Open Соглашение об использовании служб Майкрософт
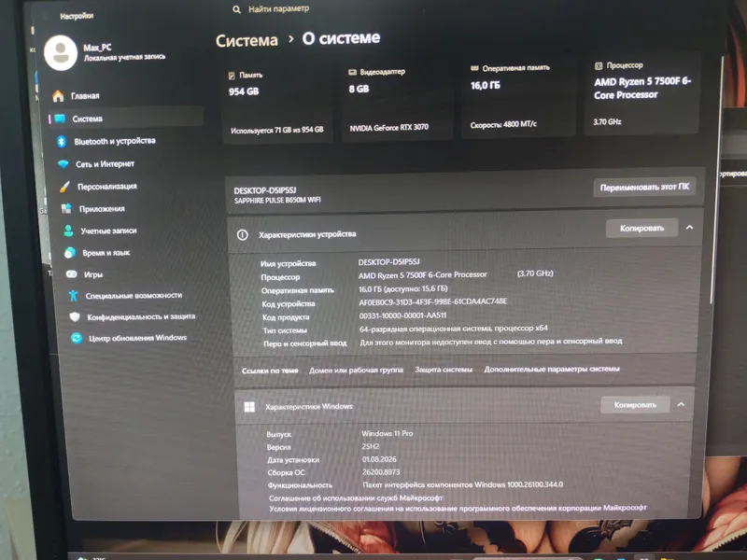Image resolution: width=747 pixels, height=560 pixels. coord(356,498)
